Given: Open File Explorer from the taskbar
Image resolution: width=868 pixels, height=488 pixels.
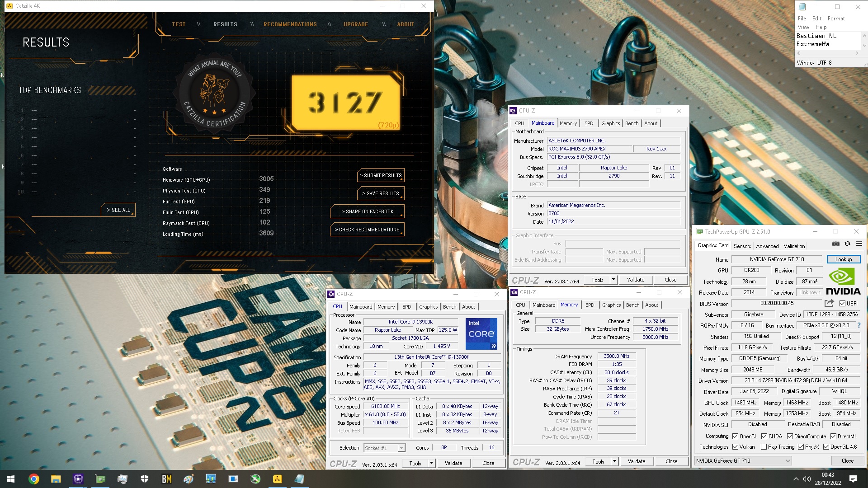Looking at the screenshot, I should coord(56,479).
